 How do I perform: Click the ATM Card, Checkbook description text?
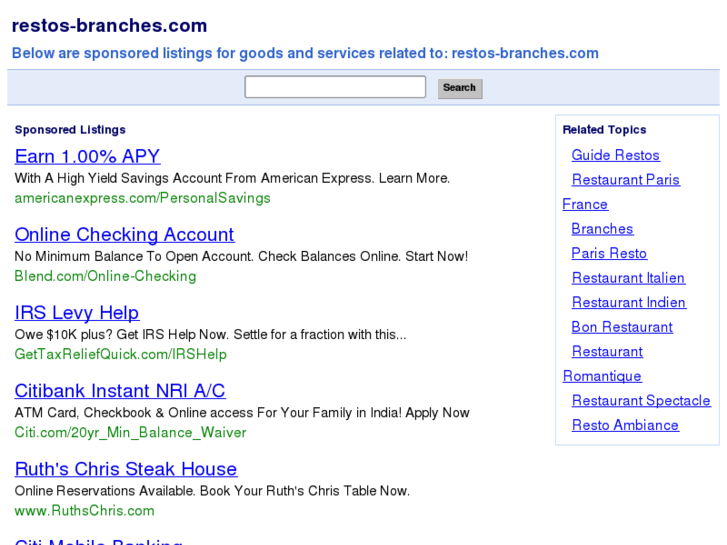(242, 412)
